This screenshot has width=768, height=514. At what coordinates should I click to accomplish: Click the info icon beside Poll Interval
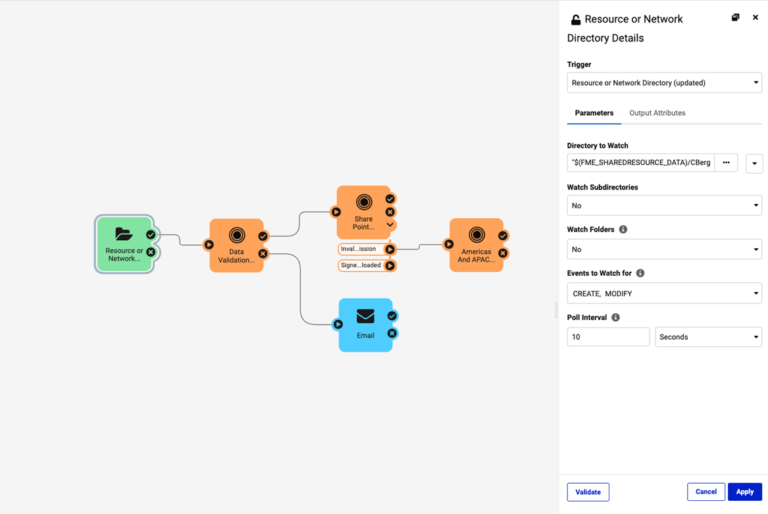pyautogui.click(x=616, y=317)
